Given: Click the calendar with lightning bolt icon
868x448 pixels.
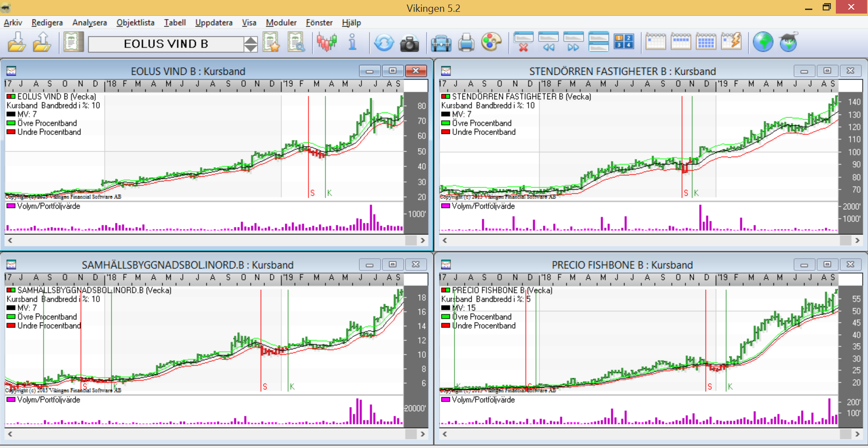Looking at the screenshot, I should coord(731,42).
